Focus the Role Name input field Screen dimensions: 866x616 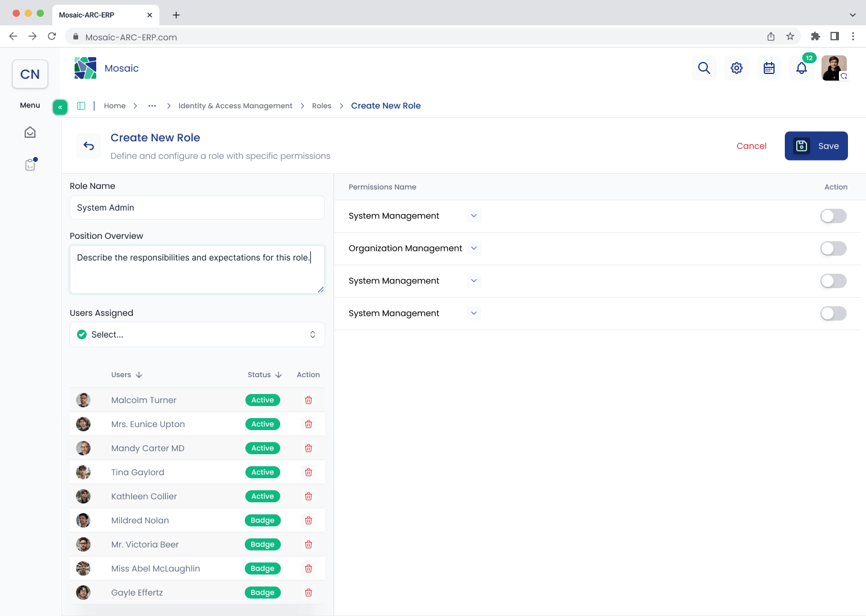pyautogui.click(x=197, y=208)
